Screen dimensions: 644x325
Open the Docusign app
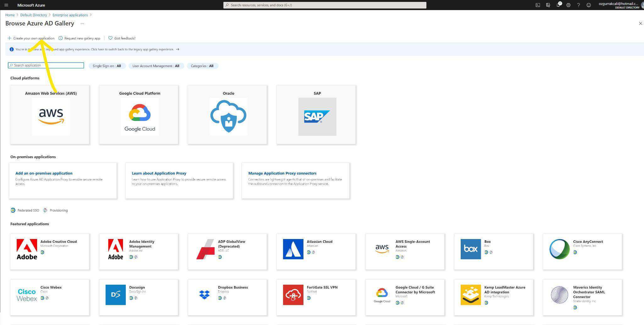139,297
